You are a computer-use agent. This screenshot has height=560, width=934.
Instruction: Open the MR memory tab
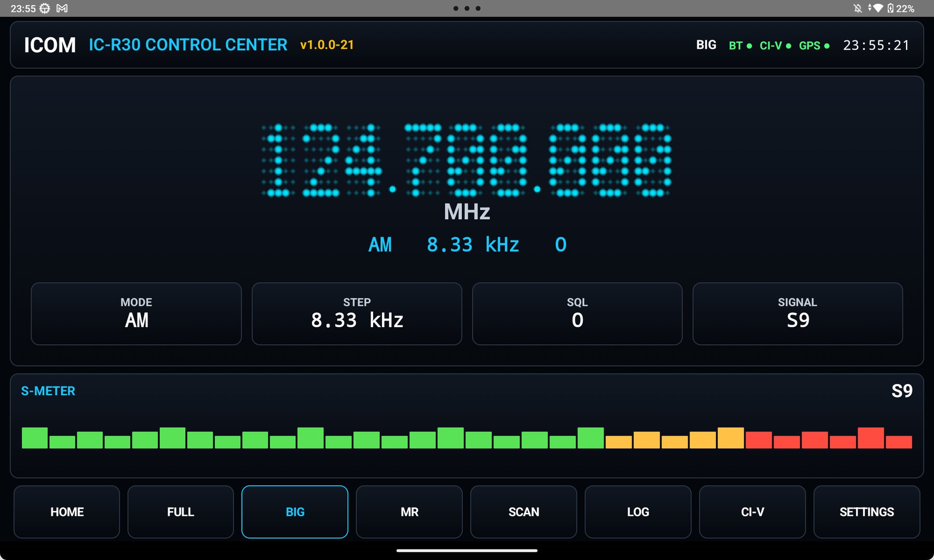pos(409,512)
